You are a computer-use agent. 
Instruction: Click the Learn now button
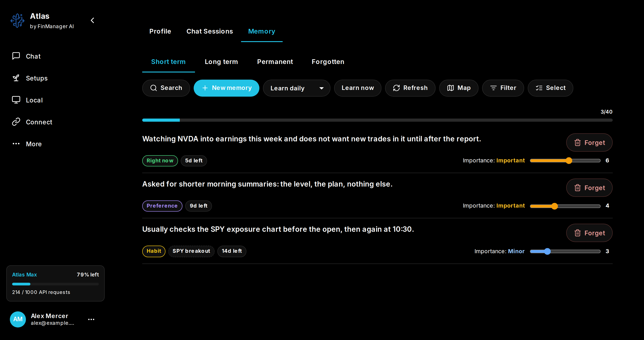click(358, 88)
